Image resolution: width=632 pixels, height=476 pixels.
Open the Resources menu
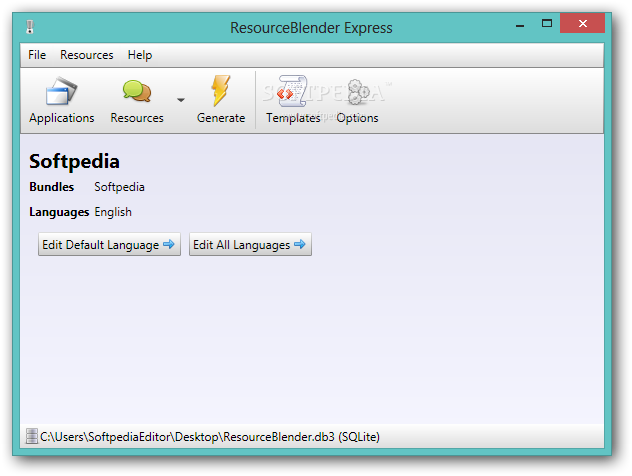(87, 55)
